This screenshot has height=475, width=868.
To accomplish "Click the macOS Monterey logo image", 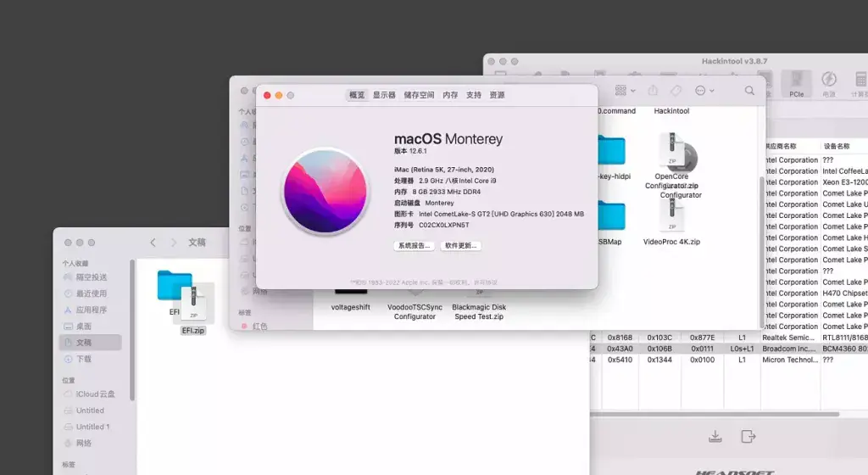I will (325, 192).
